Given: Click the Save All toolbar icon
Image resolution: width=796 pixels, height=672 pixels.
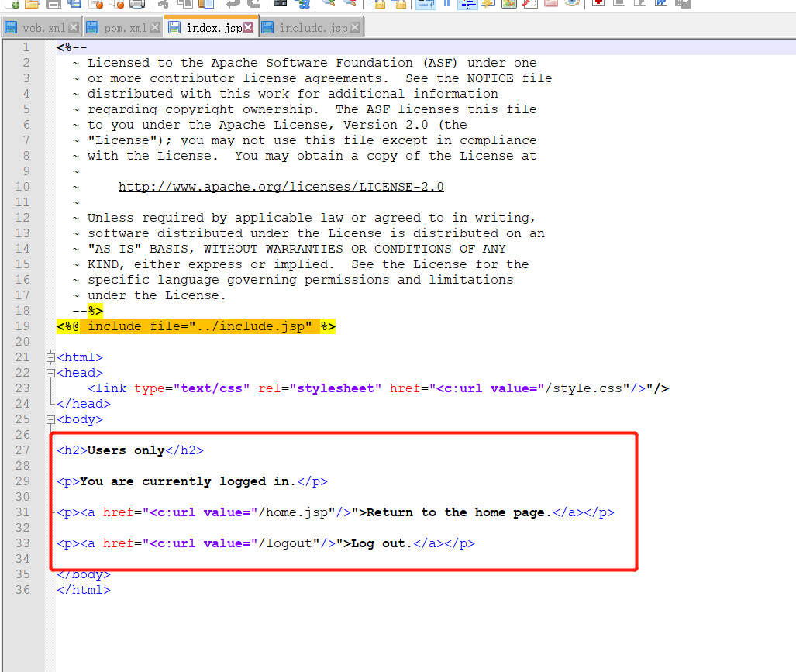Looking at the screenshot, I should click(74, 3).
